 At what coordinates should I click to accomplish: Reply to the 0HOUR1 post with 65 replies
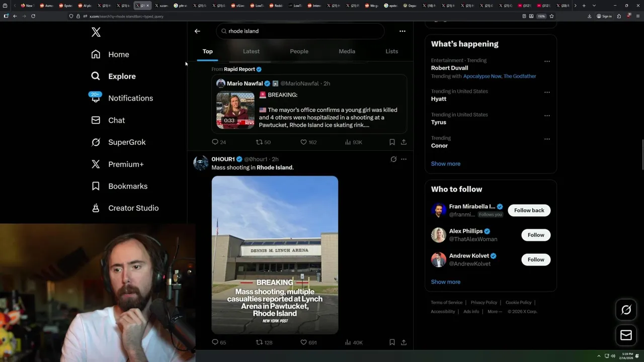(219, 342)
